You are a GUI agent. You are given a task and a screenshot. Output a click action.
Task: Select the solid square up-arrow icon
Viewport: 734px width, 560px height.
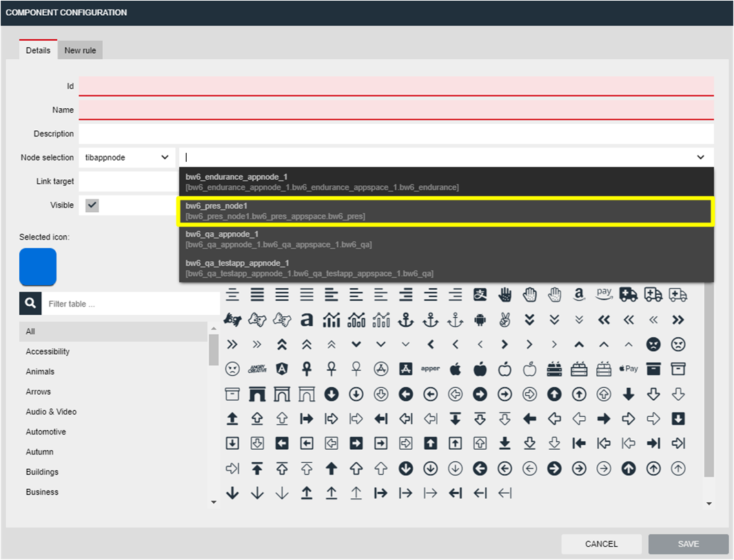(430, 443)
